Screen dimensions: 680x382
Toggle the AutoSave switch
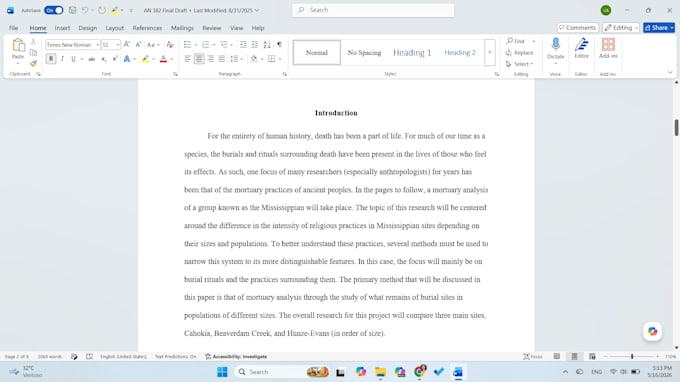pos(53,10)
